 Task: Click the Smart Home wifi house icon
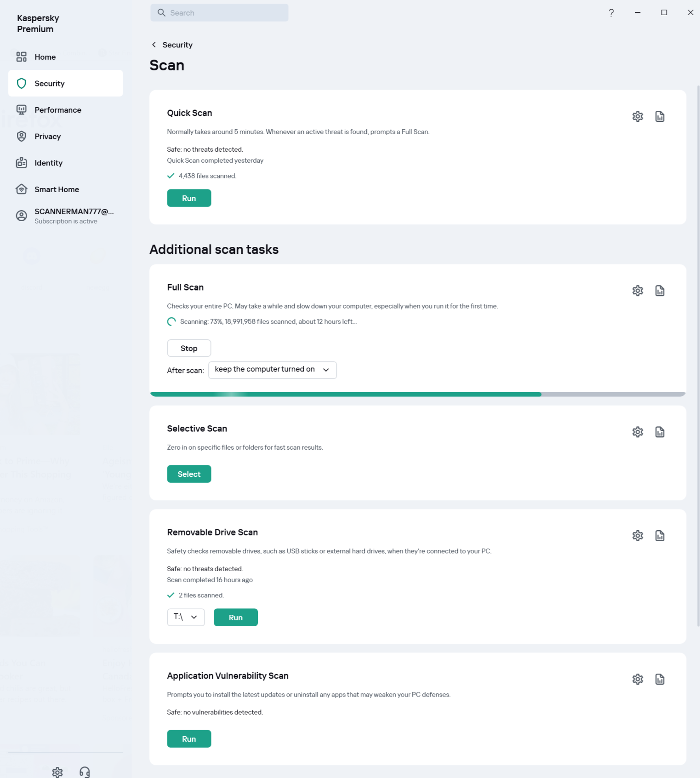pyautogui.click(x=22, y=189)
